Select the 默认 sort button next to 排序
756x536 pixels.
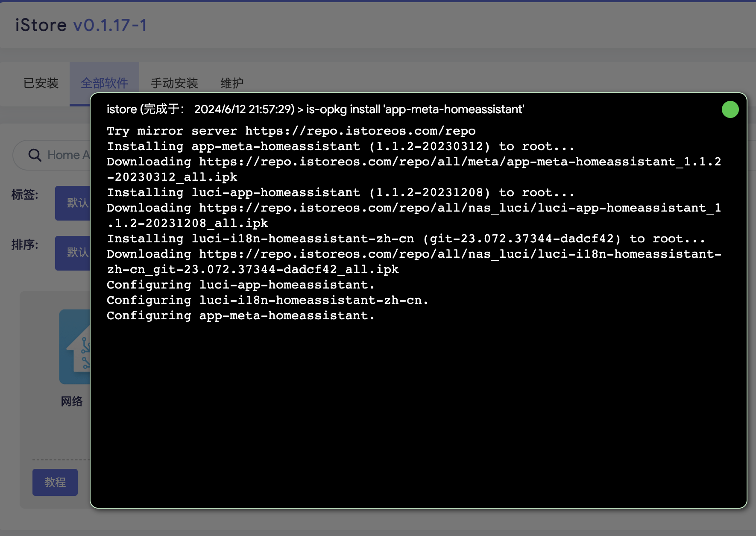tap(73, 253)
